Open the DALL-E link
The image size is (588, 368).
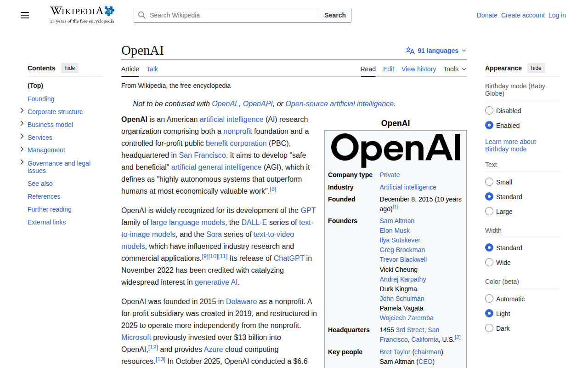(x=254, y=222)
